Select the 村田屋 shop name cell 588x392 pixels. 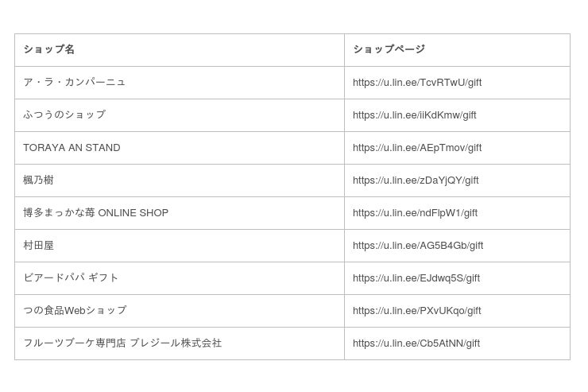click(x=39, y=246)
